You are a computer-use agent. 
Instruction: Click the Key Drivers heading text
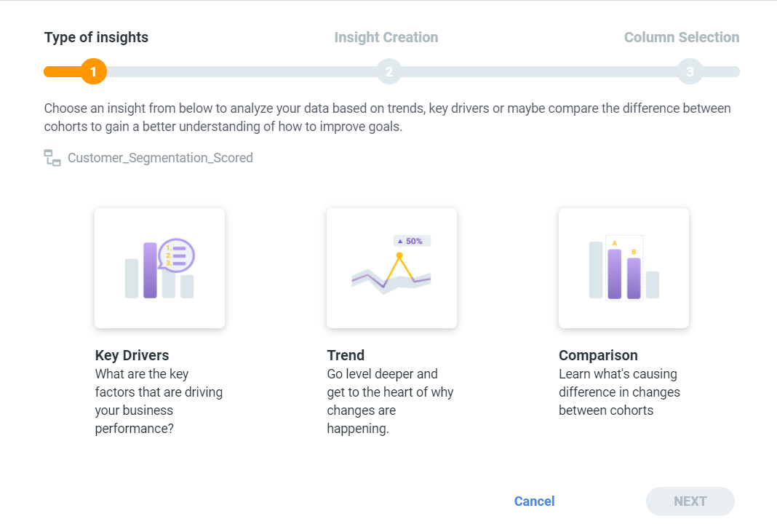click(x=132, y=355)
